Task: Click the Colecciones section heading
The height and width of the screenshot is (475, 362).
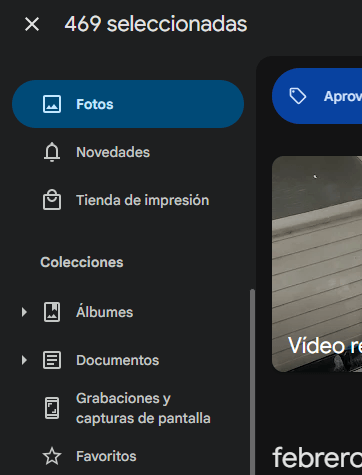Action: pos(82,262)
